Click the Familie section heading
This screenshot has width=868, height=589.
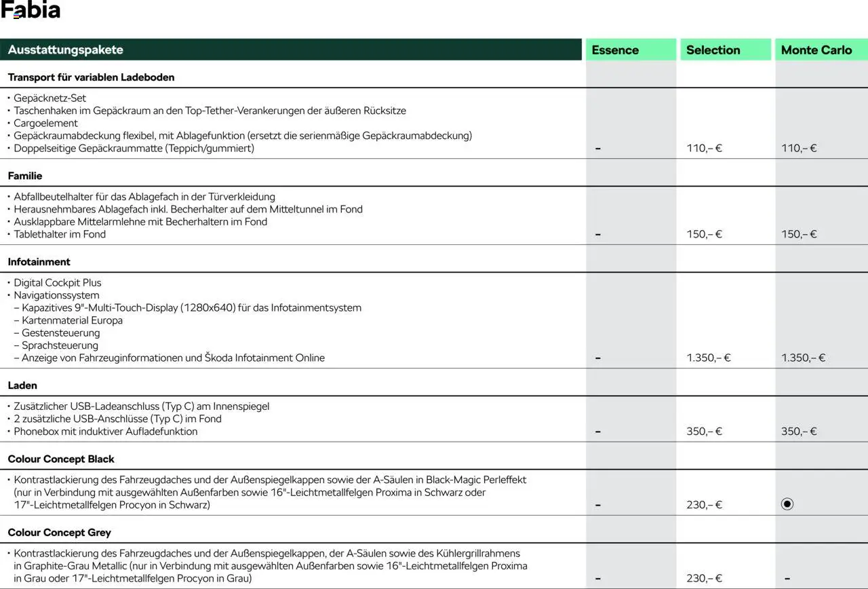25,176
